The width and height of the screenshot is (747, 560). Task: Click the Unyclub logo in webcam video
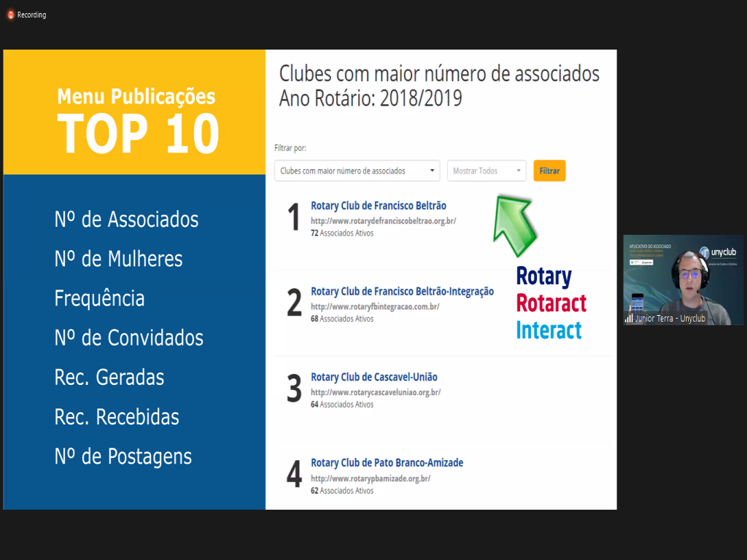tap(719, 253)
